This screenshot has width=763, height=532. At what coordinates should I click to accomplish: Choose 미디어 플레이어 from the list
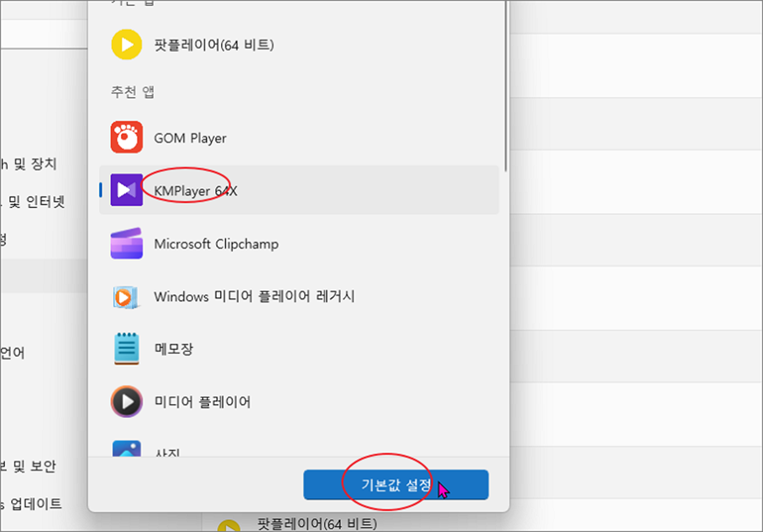coord(299,401)
